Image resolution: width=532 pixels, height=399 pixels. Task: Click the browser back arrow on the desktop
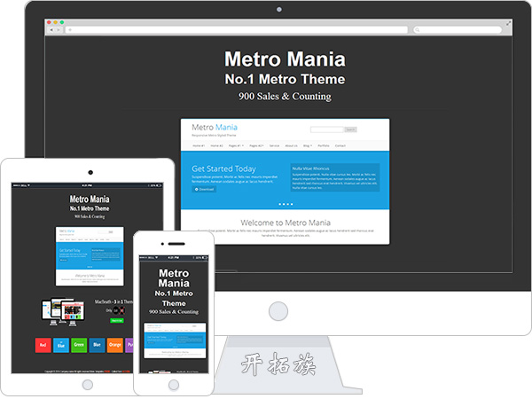[x=51, y=30]
